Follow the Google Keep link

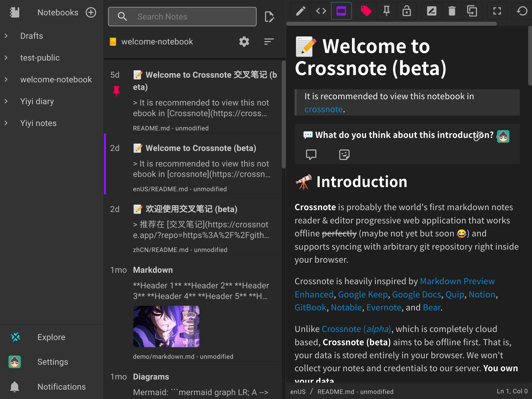pyautogui.click(x=363, y=294)
